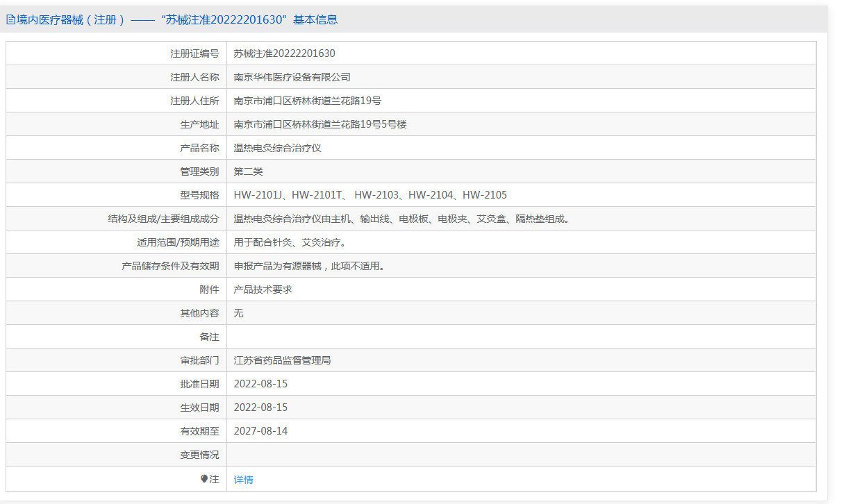
Task: Select the structure composition description text
Action: pos(403,219)
